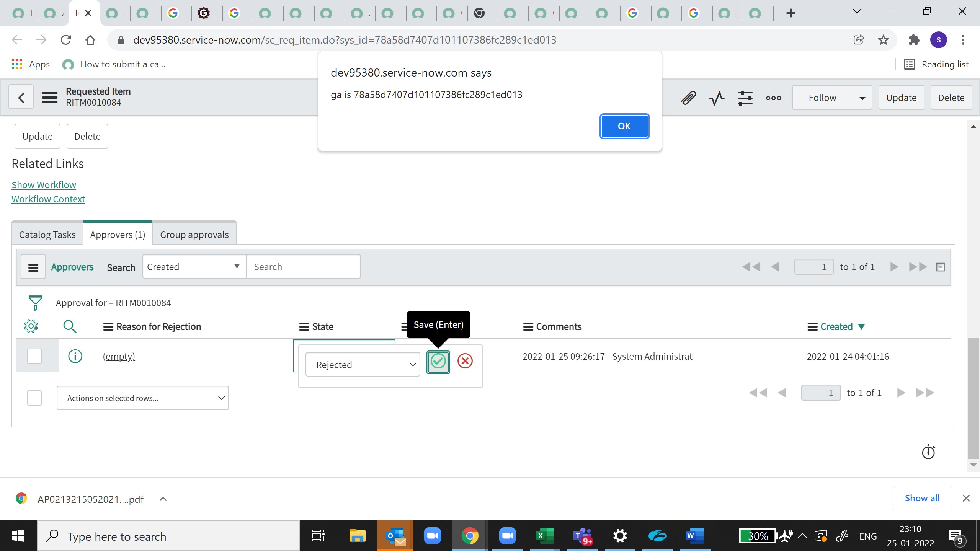Open the 'How to submit a ca...' bookmark
Screen dimensions: 980x551
pyautogui.click(x=114, y=64)
